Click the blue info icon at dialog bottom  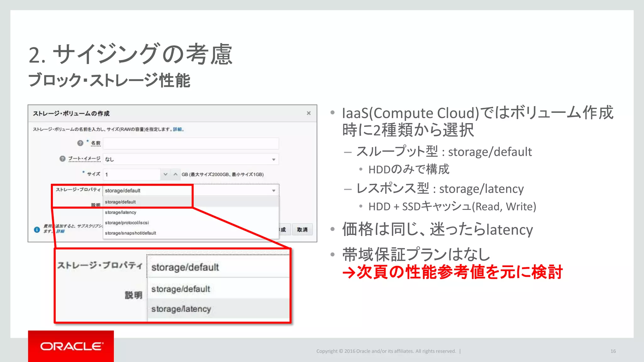click(37, 230)
